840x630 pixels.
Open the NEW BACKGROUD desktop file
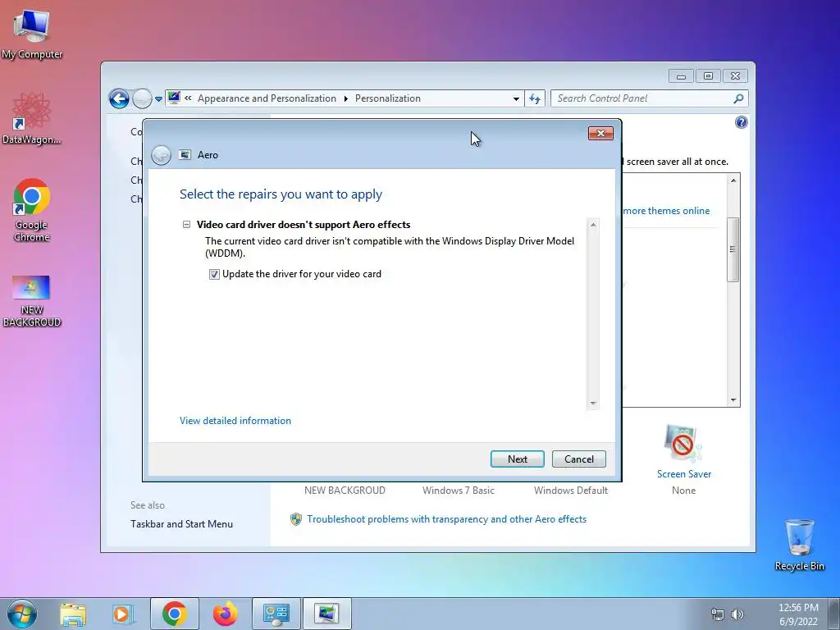(32, 301)
